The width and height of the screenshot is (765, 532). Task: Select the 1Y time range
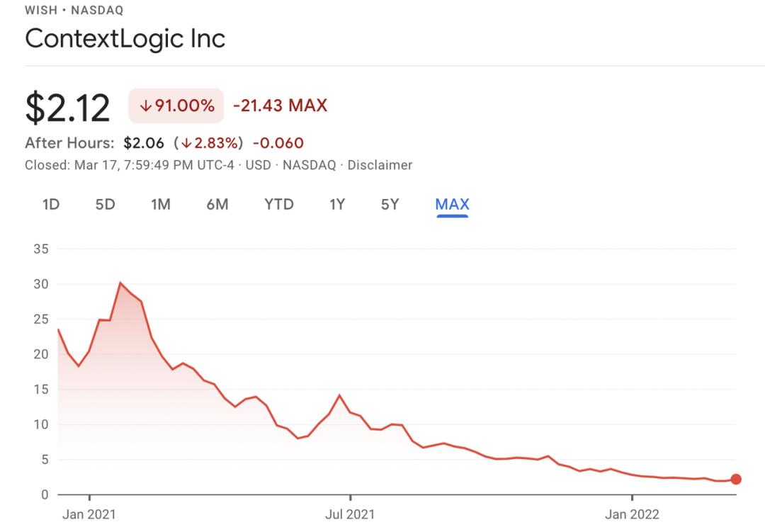337,205
